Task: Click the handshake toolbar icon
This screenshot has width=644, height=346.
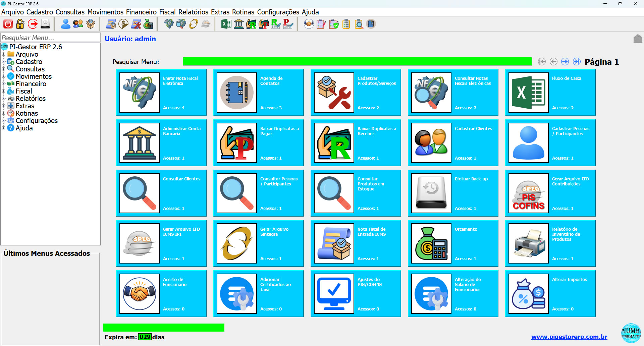Action: point(309,24)
